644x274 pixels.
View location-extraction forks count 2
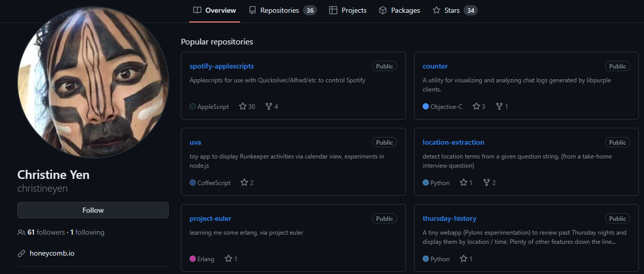489,182
